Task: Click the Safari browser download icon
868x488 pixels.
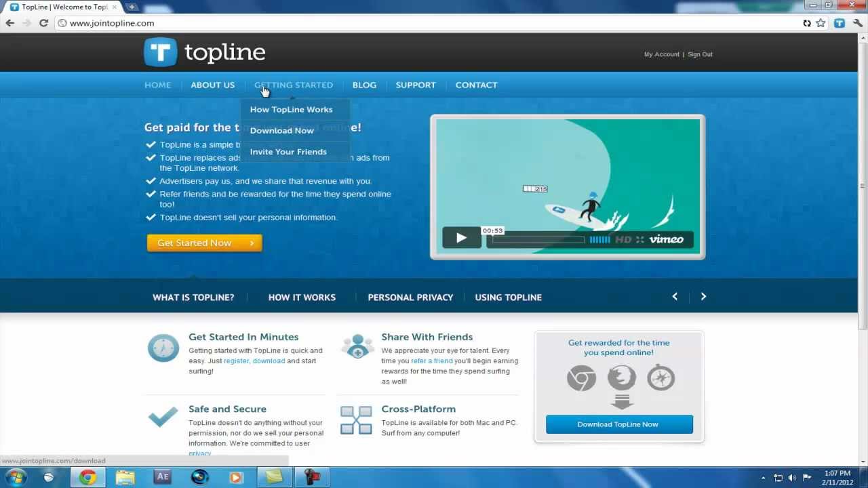Action: point(660,378)
